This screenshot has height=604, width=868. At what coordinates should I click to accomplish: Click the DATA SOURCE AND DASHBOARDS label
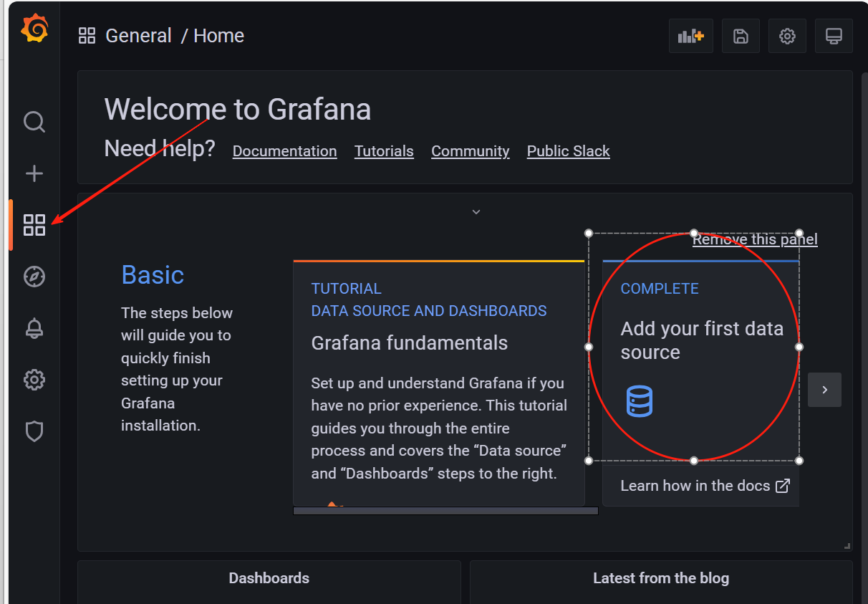coord(429,311)
